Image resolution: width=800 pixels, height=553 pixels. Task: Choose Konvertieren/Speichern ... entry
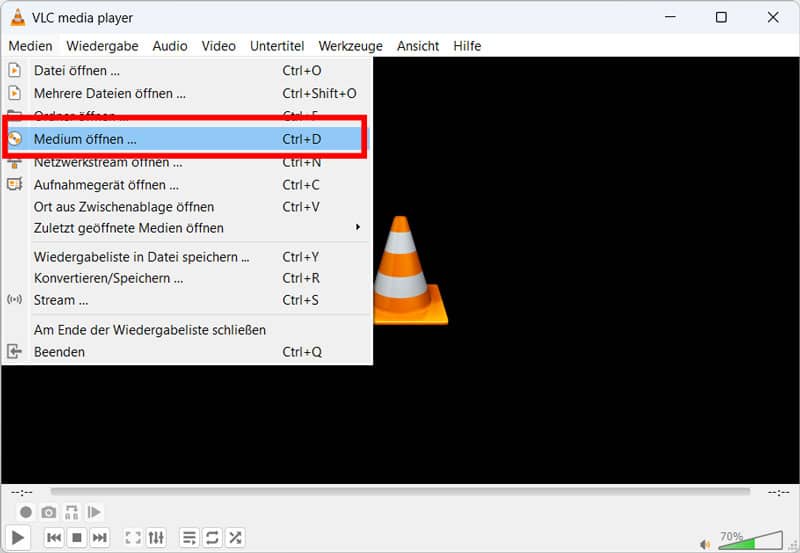[187, 279]
